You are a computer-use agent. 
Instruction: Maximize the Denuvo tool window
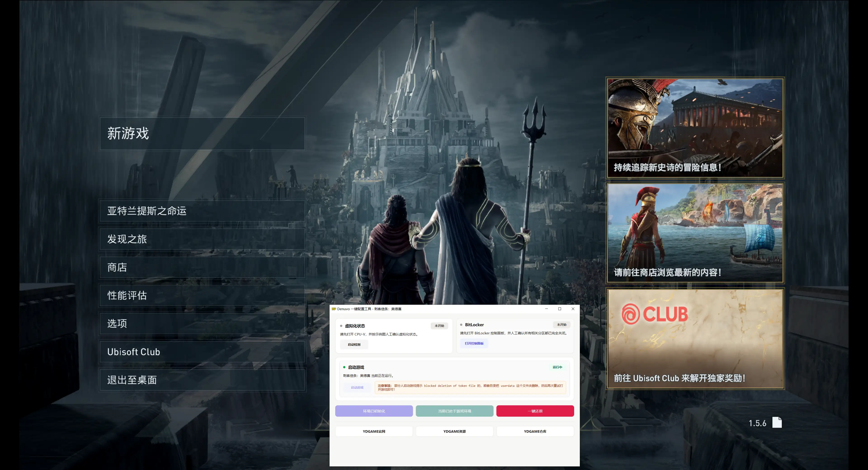pos(560,309)
